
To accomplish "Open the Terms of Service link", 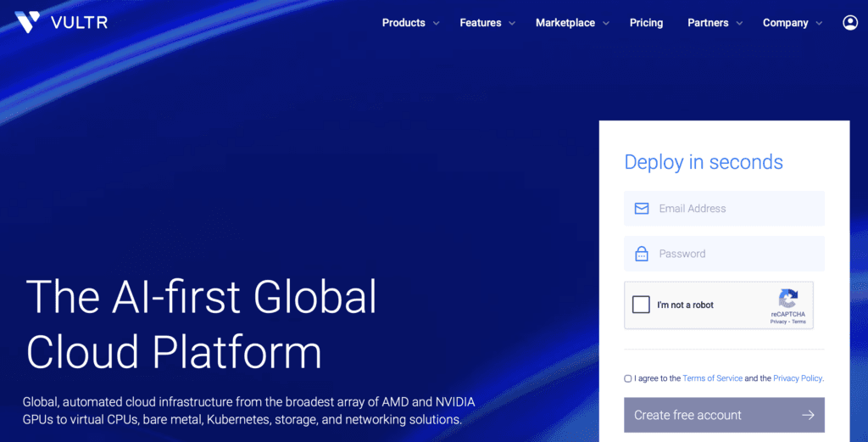I will 712,378.
